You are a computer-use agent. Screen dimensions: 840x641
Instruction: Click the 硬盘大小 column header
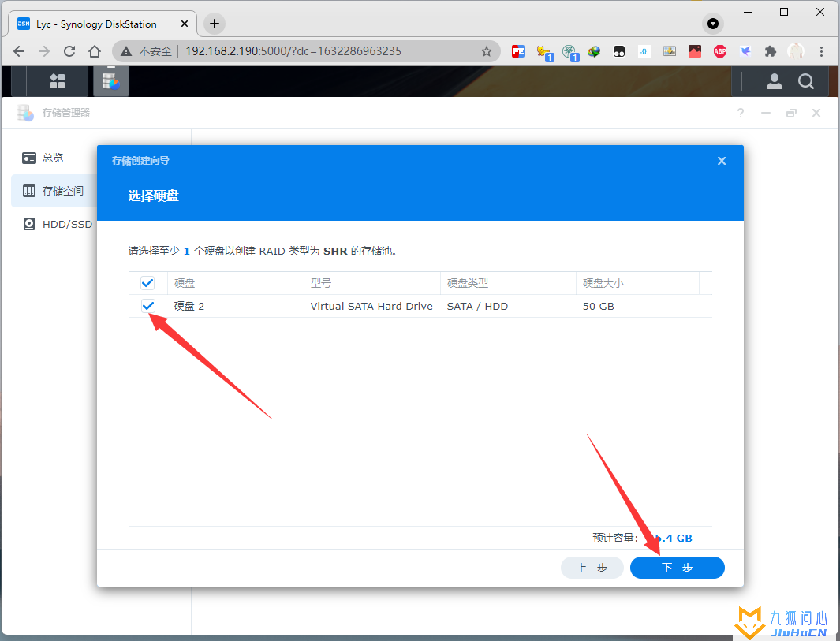[637, 283]
